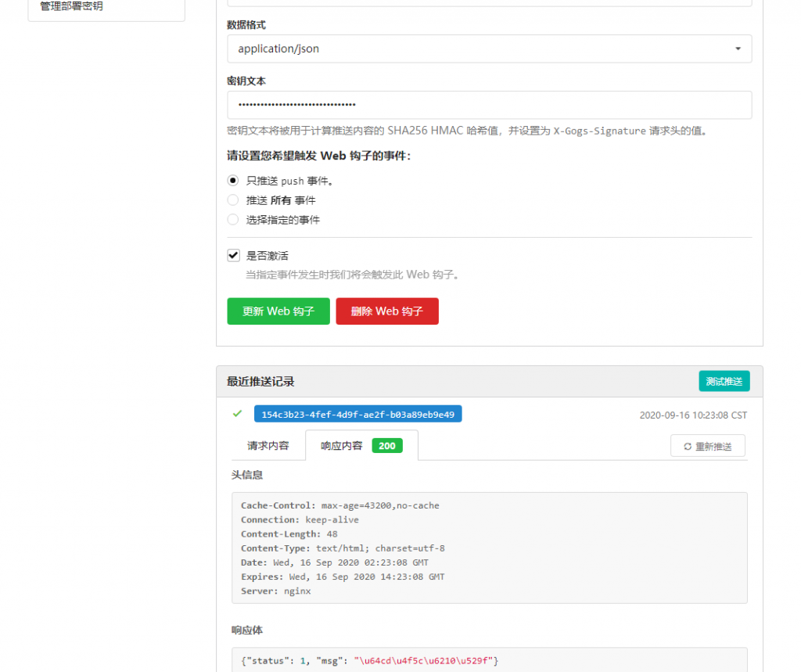Click the green success checkmark icon

[237, 413]
